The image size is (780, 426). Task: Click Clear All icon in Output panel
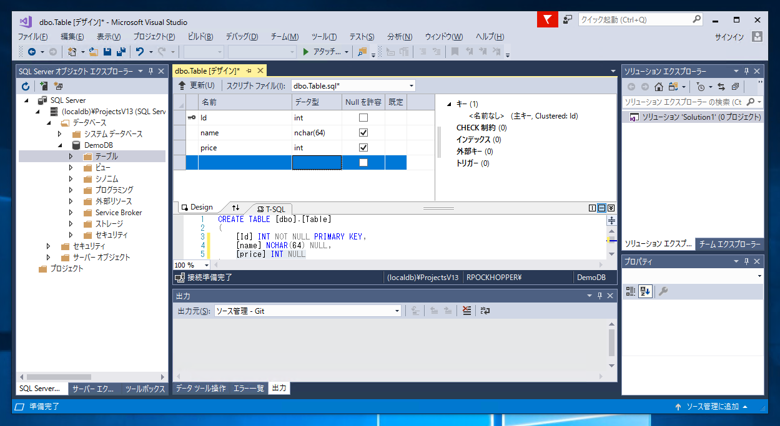pos(466,311)
